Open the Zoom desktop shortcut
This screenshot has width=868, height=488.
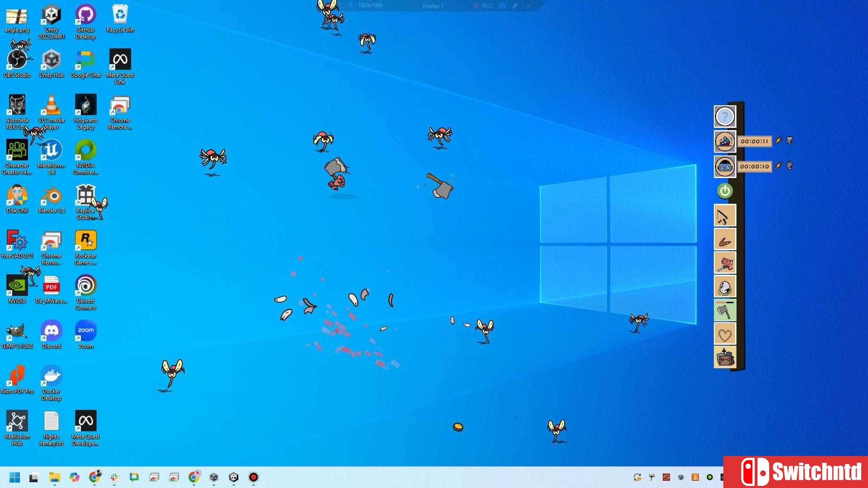(85, 334)
